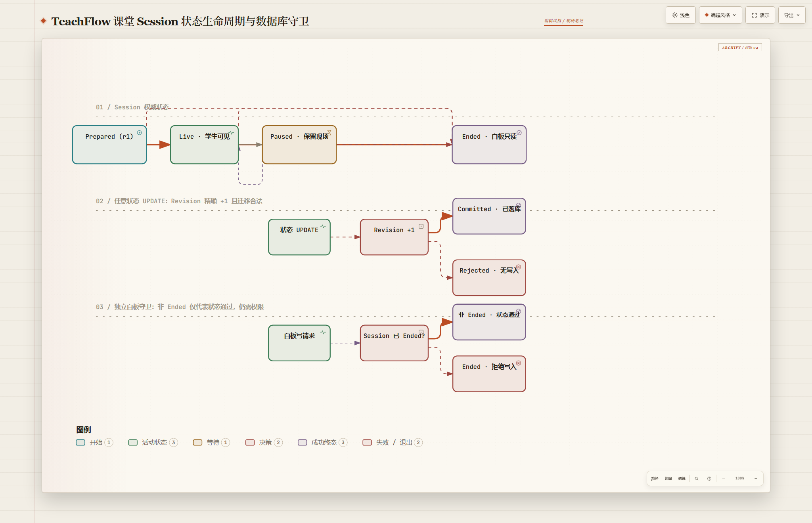Reset zoom via the 100% label
The height and width of the screenshot is (523, 812).
tap(739, 479)
